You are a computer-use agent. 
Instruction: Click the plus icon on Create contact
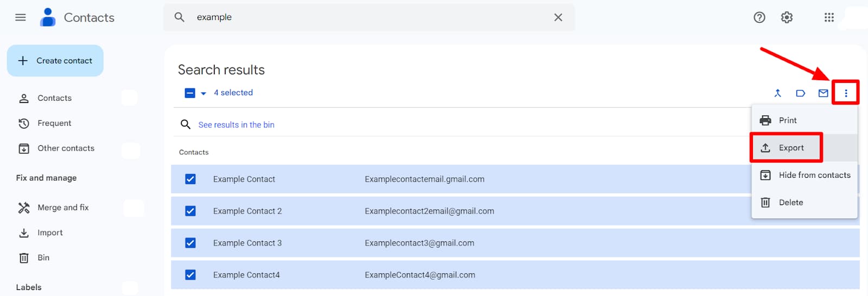pos(23,61)
